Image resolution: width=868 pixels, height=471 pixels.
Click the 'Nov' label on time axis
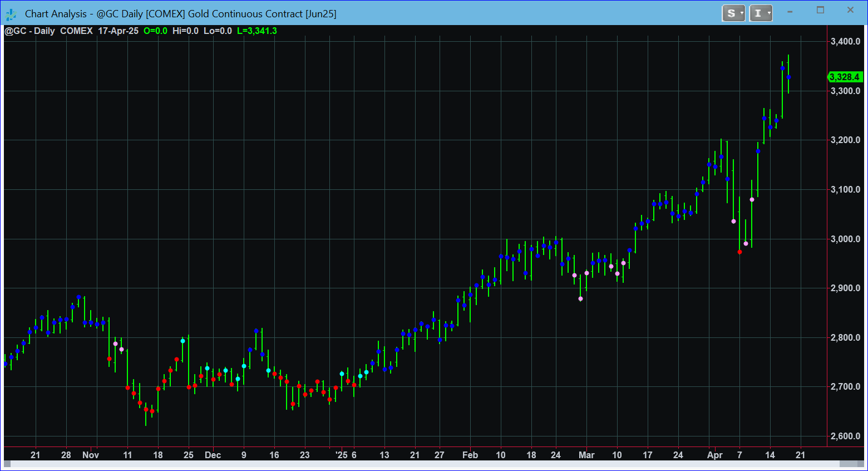point(91,455)
